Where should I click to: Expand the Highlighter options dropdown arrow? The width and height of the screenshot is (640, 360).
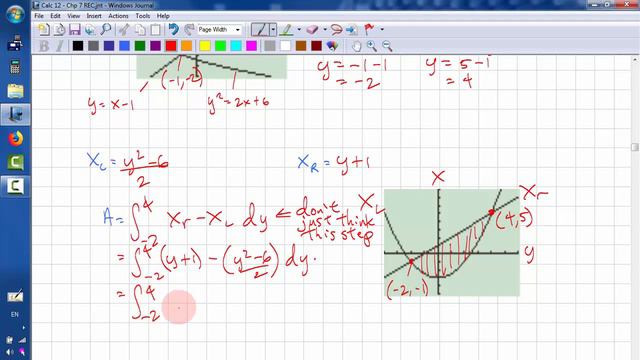pyautogui.click(x=299, y=29)
